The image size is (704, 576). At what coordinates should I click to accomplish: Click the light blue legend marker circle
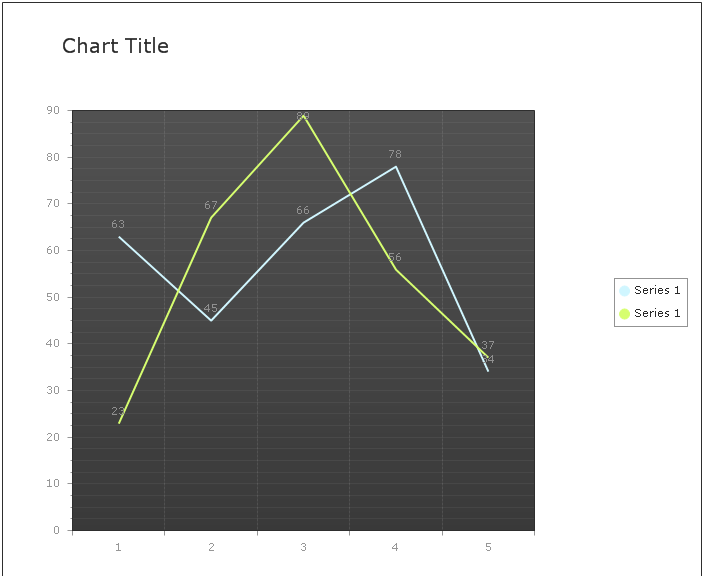pos(624,291)
